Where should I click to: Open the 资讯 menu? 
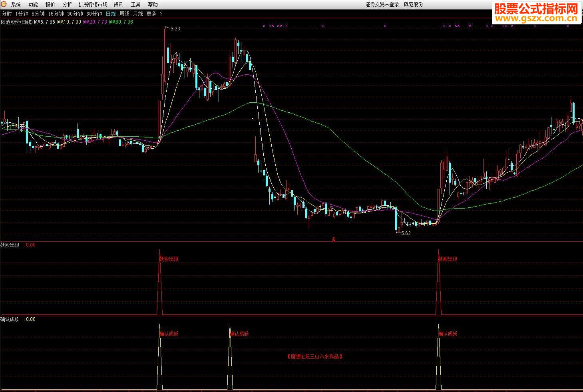coord(118,5)
